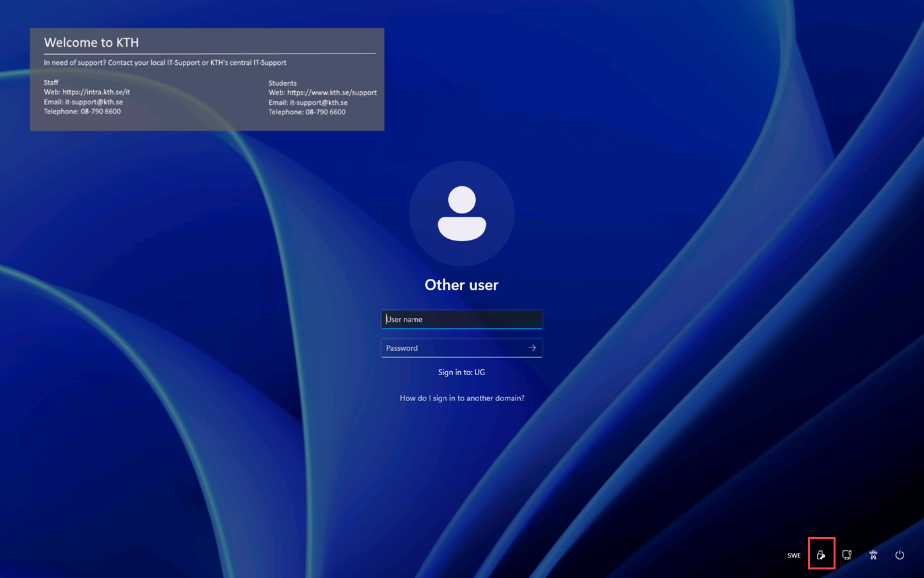Select the Students telephone 08-790 6600
924x578 pixels.
(325, 112)
